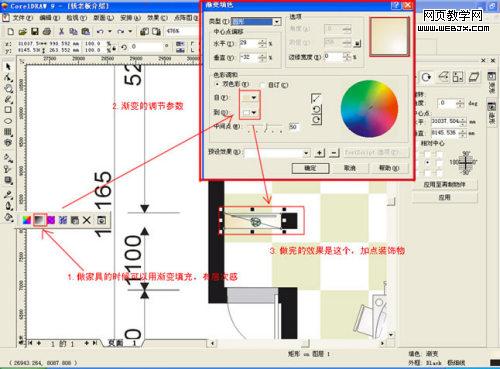Remove a preset with the minus button
500x369 pixels.
click(x=334, y=153)
